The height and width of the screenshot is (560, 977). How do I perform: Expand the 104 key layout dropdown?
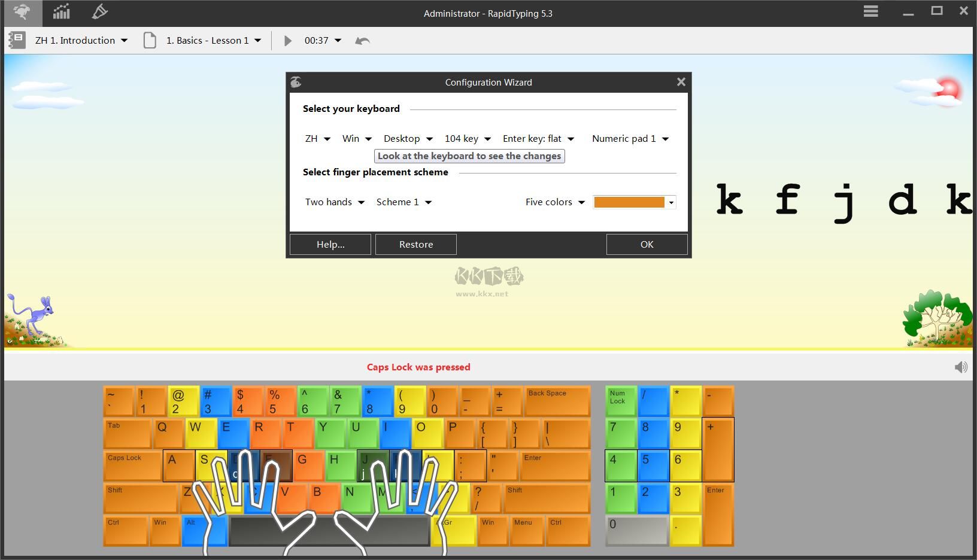tap(468, 139)
